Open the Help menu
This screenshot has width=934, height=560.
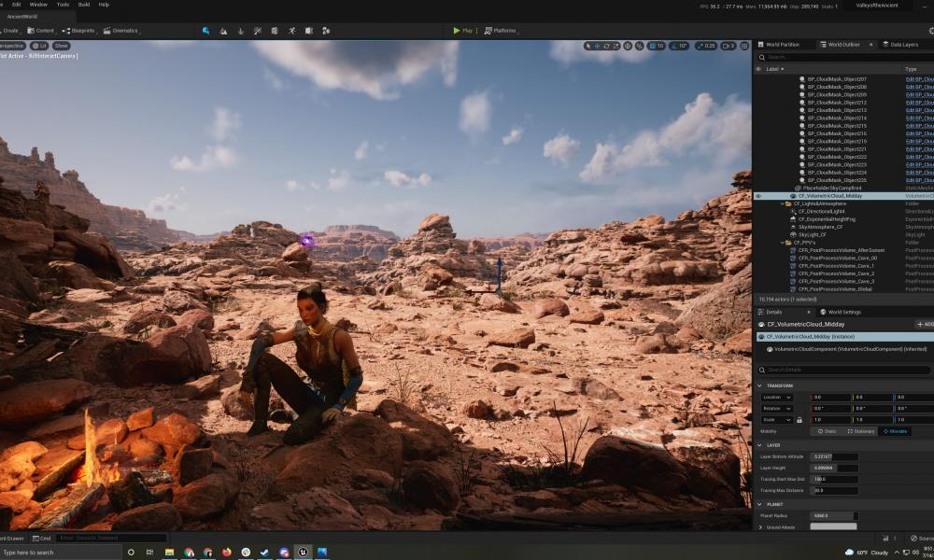(x=104, y=4)
